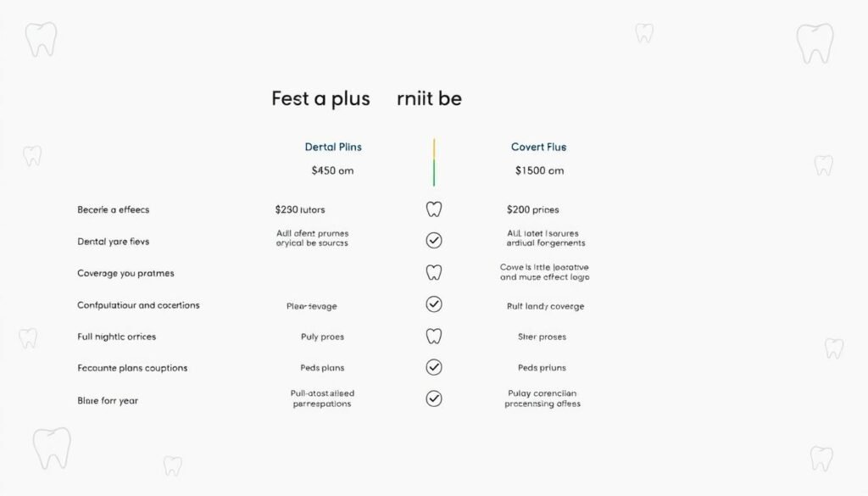Click the tooth icon in Coverage you pratmes row
The height and width of the screenshot is (496, 868).
click(x=434, y=272)
